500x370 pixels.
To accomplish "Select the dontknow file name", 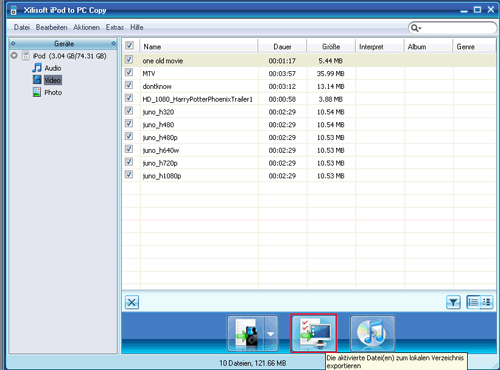I will pos(157,86).
